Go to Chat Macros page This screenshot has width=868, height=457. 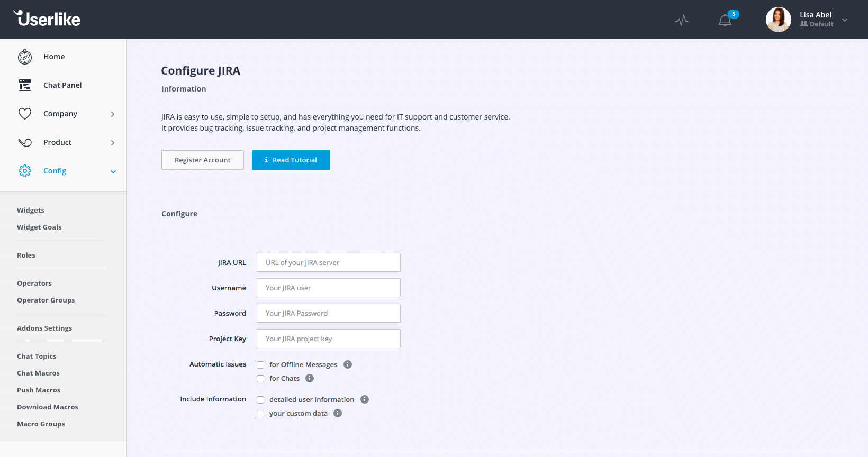(x=38, y=373)
